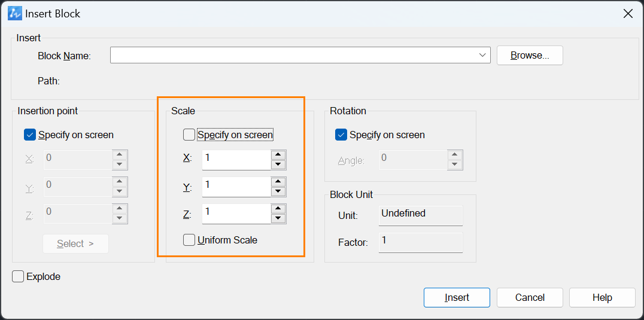The image size is (644, 320).
Task: Decrease Scale Y value with down arrow
Action: click(278, 191)
